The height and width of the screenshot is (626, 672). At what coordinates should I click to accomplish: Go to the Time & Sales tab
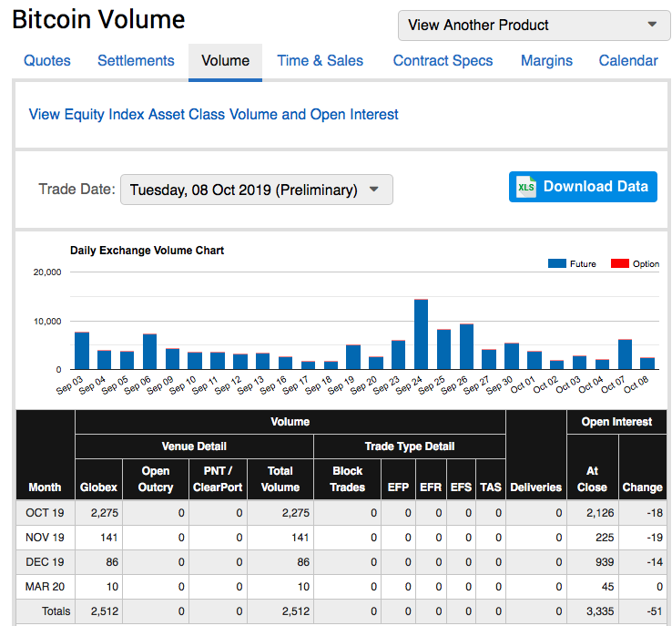click(320, 61)
